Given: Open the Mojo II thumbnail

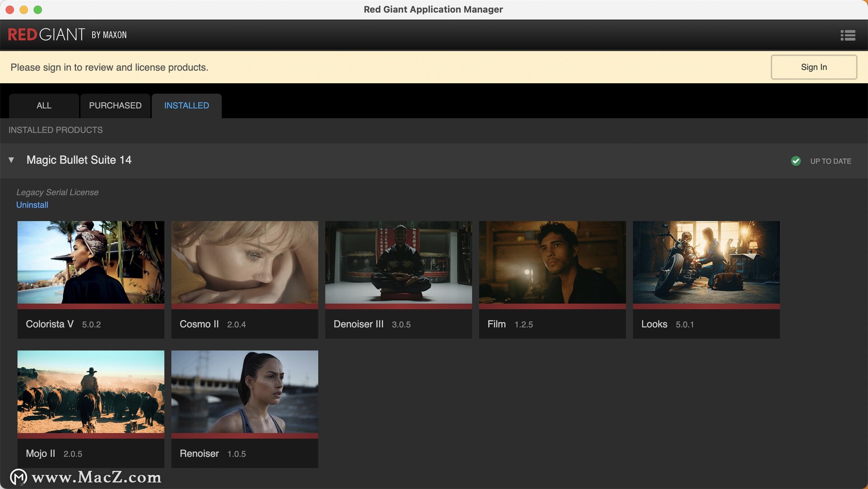Looking at the screenshot, I should (x=91, y=392).
